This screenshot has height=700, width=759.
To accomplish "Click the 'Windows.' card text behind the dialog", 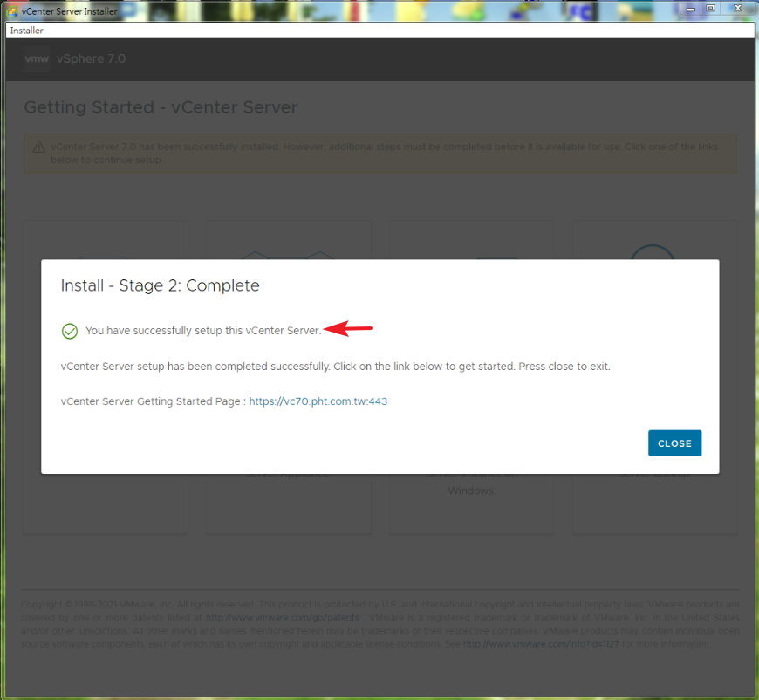I will (x=471, y=491).
